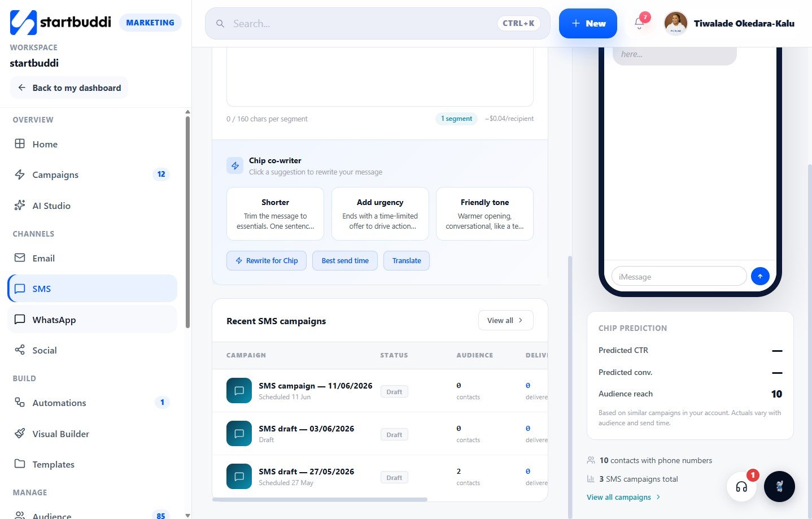Open Campaigns in the sidebar

[92, 175]
